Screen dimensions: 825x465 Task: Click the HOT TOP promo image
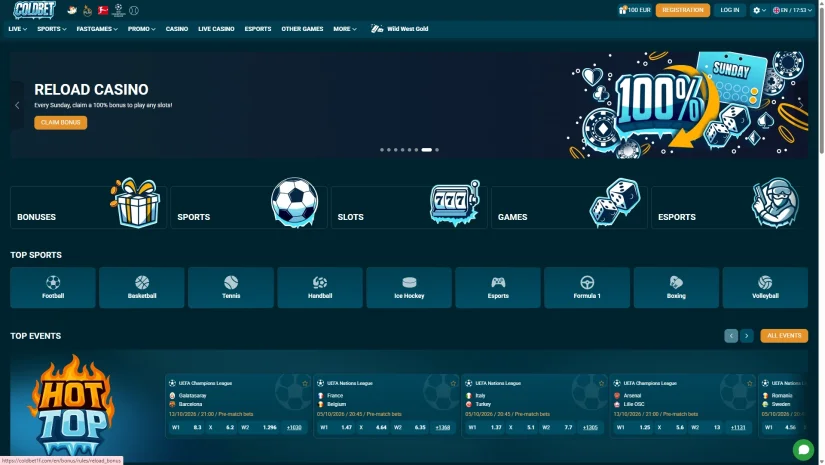tap(71, 405)
